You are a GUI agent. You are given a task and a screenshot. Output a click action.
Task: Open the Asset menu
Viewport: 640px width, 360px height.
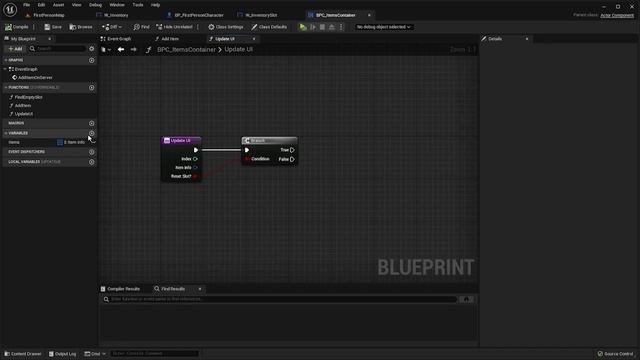(x=58, y=5)
